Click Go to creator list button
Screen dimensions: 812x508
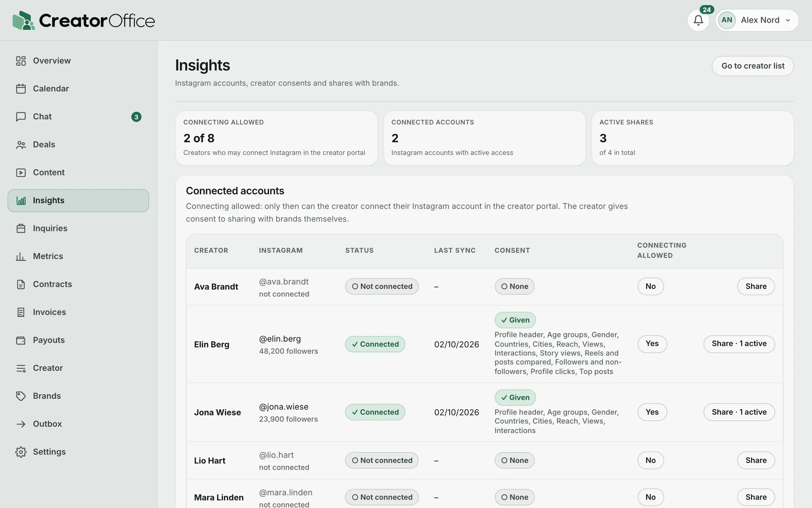pyautogui.click(x=753, y=66)
